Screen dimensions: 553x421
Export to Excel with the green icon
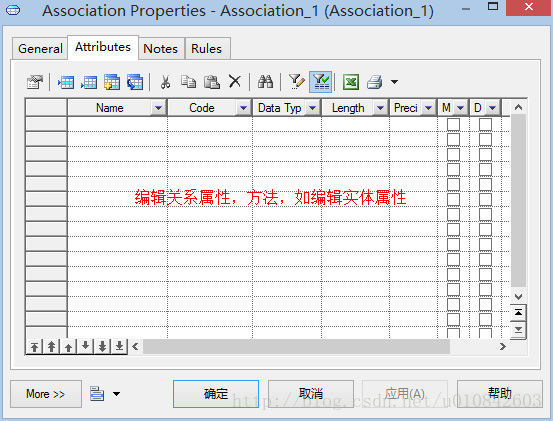[x=351, y=82]
